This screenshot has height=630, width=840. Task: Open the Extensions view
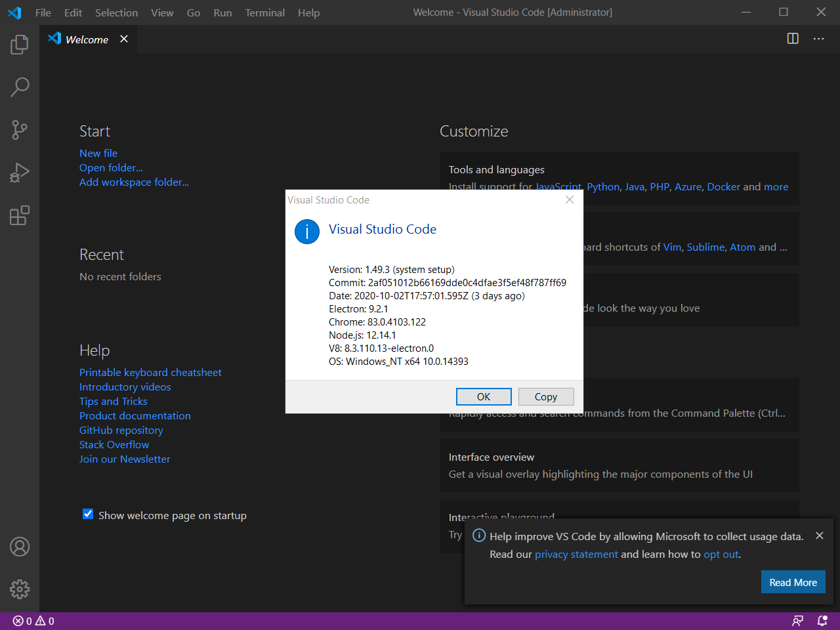(x=20, y=215)
